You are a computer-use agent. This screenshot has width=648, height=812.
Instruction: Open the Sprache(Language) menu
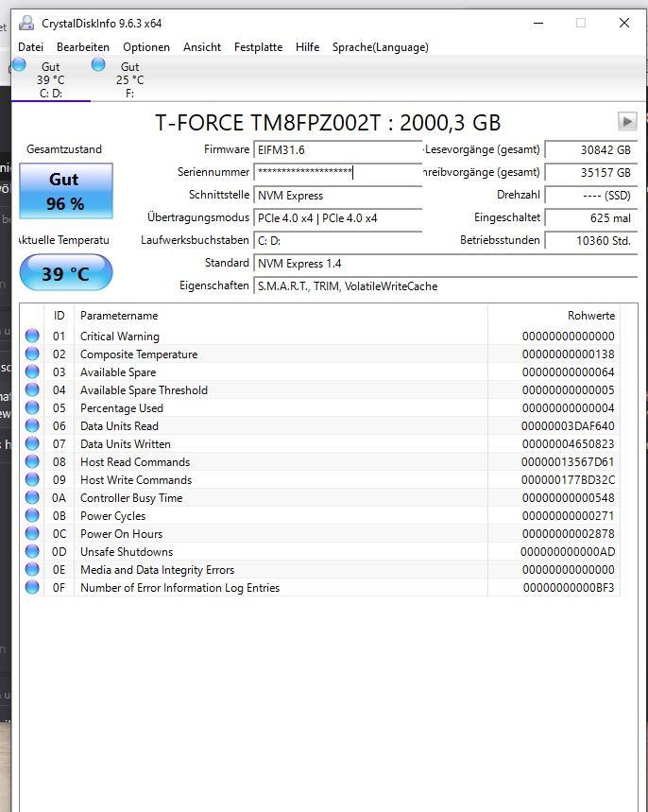click(x=381, y=47)
